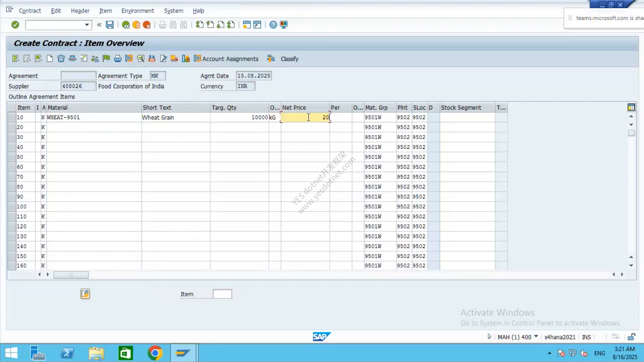
Task: Click the item details icon beside the Item field
Action: (x=85, y=294)
